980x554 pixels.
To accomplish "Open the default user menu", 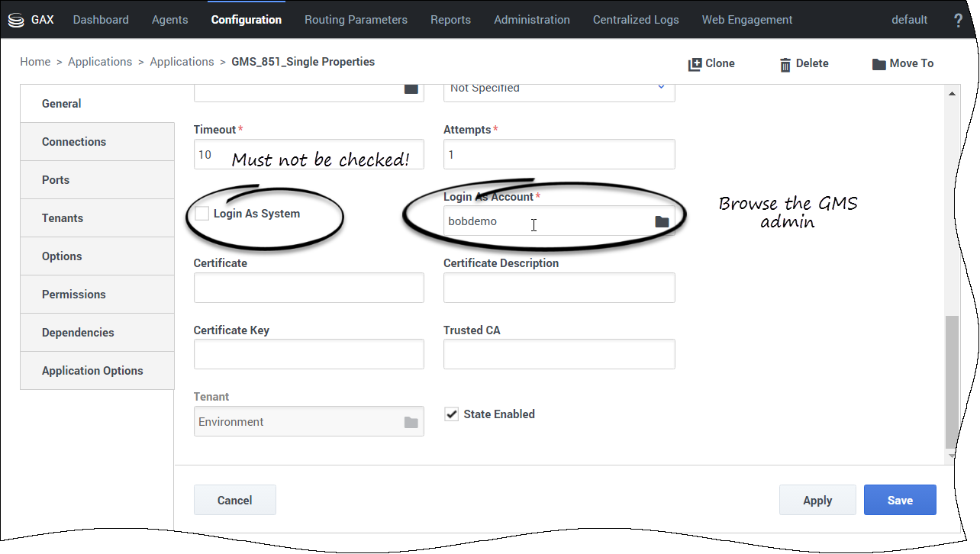I will click(910, 20).
